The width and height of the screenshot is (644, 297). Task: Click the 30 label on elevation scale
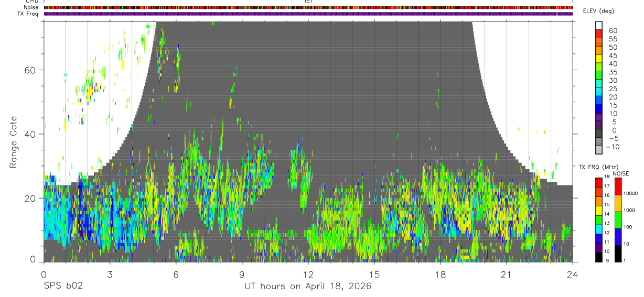click(613, 81)
